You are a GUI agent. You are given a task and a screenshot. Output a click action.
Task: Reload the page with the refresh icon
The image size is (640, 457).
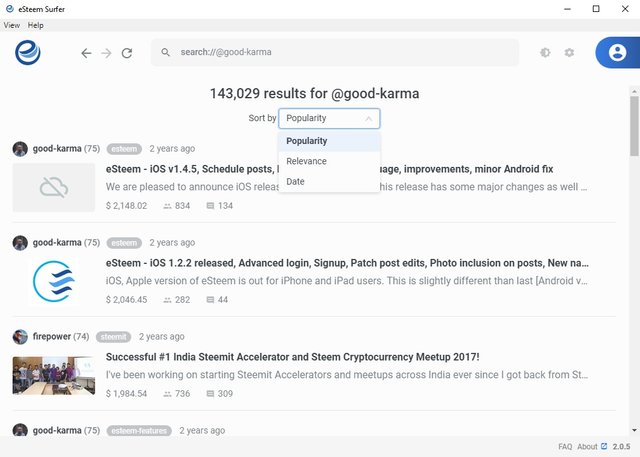point(127,52)
